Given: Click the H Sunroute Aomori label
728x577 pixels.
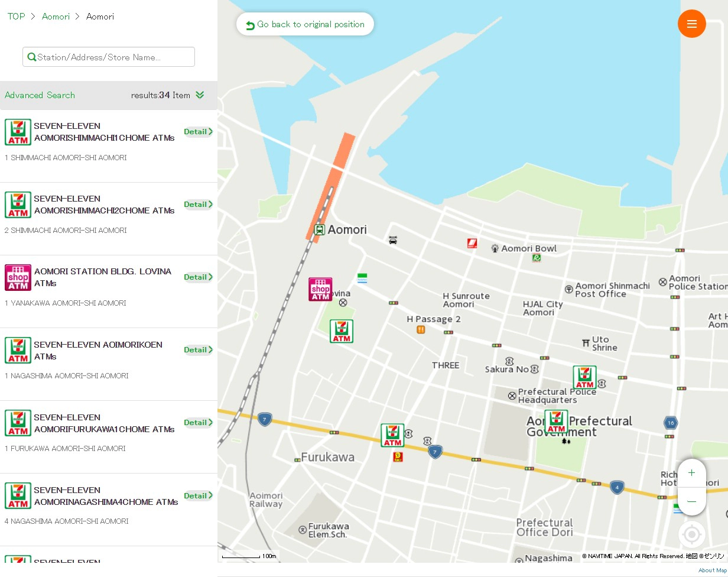Looking at the screenshot, I should (x=467, y=300).
